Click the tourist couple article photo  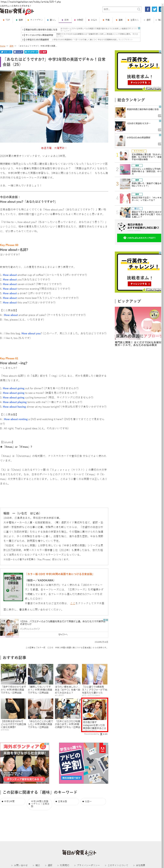tap(54, 107)
